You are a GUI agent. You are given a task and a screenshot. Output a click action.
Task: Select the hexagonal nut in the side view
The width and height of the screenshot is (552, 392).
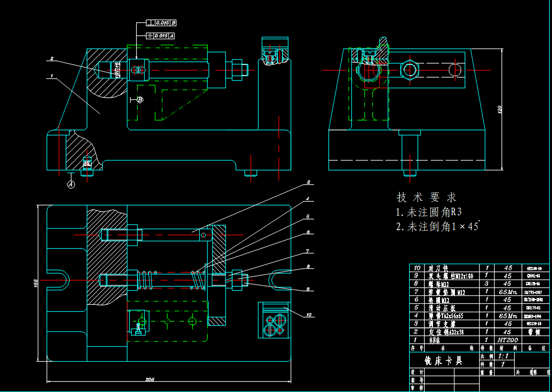(x=411, y=70)
